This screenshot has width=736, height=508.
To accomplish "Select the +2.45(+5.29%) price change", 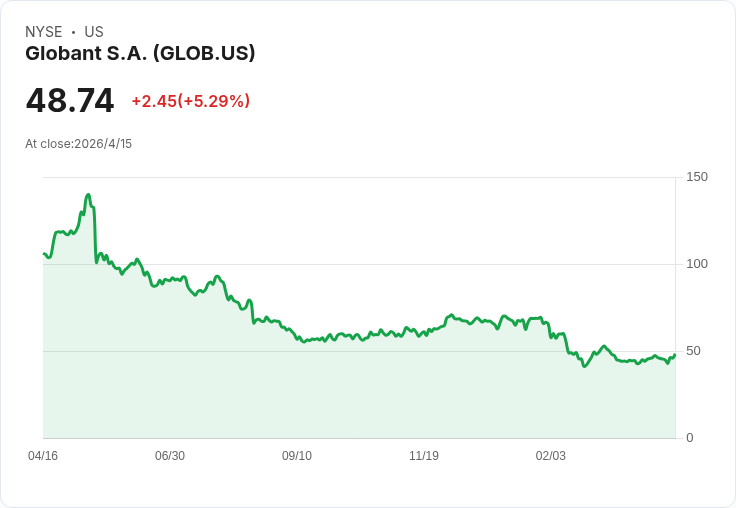I will [x=190, y=101].
